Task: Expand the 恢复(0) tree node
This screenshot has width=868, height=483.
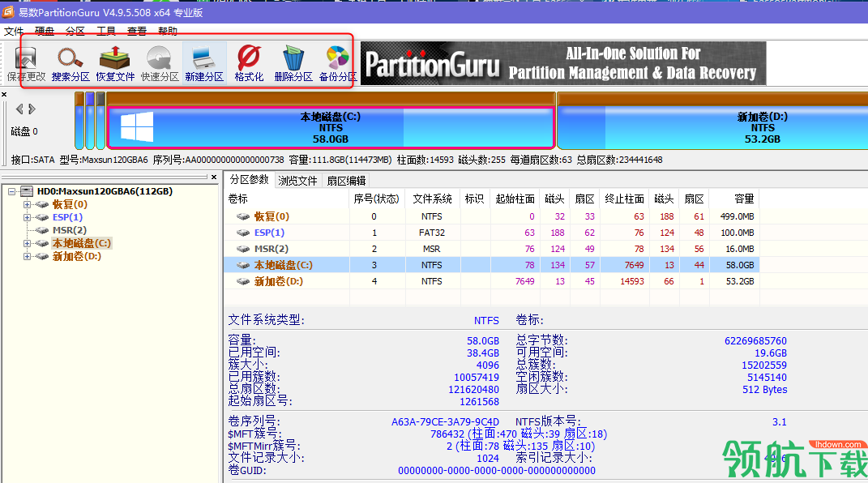Action: click(27, 204)
